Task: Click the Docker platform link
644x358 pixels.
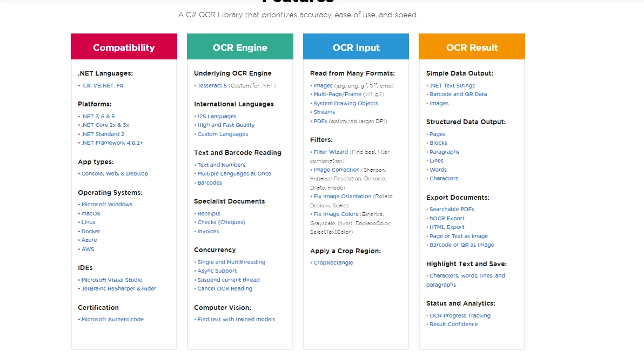Action: pos(91,231)
